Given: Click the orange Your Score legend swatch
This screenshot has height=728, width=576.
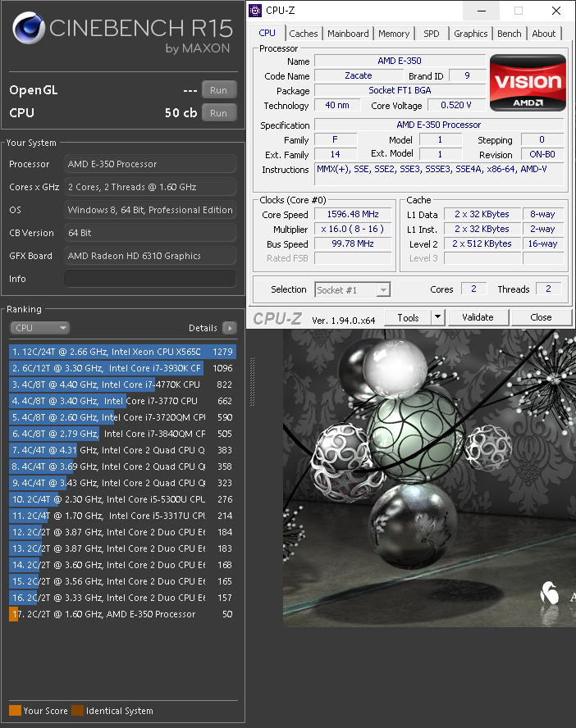Looking at the screenshot, I should click(16, 710).
